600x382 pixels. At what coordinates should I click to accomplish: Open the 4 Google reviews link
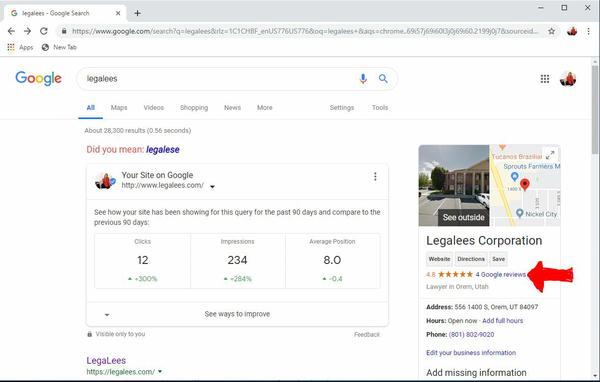tap(501, 274)
